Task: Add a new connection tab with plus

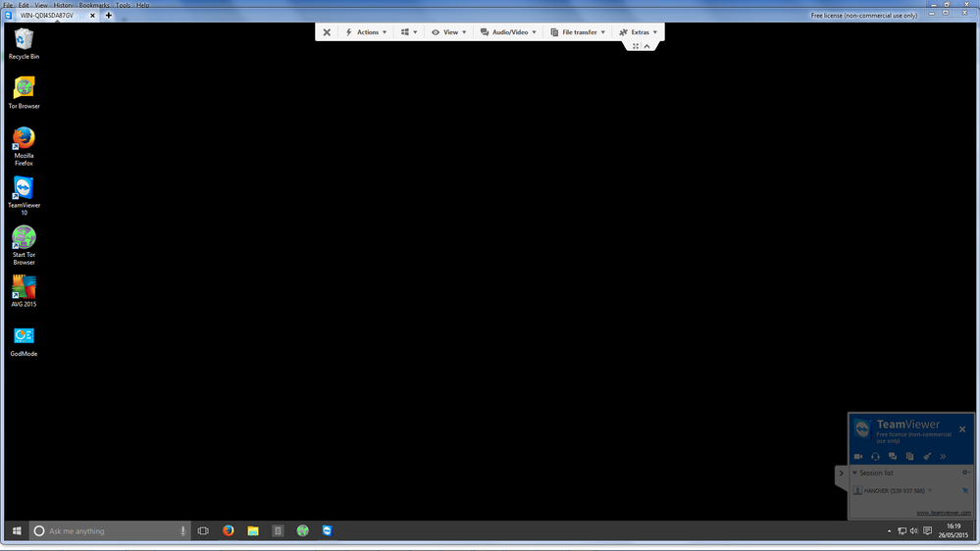Action: point(108,16)
